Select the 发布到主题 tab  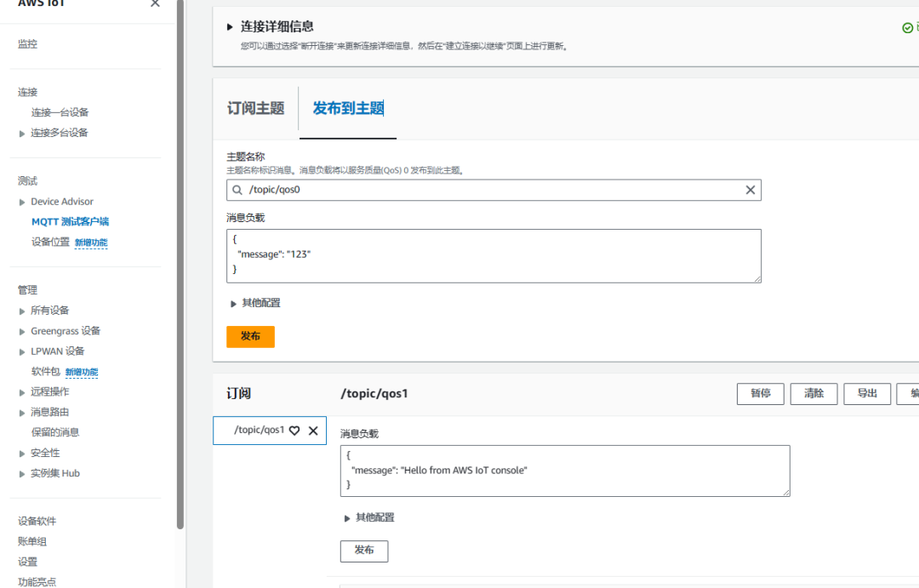[x=348, y=109]
